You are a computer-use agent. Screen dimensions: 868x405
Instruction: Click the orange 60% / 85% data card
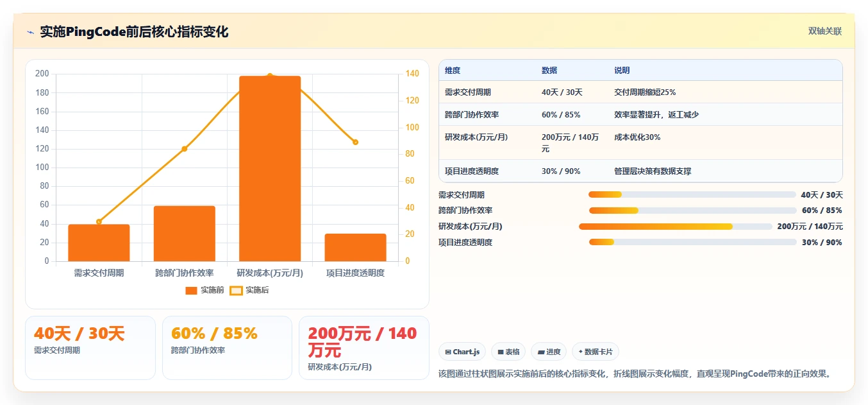[227, 348]
